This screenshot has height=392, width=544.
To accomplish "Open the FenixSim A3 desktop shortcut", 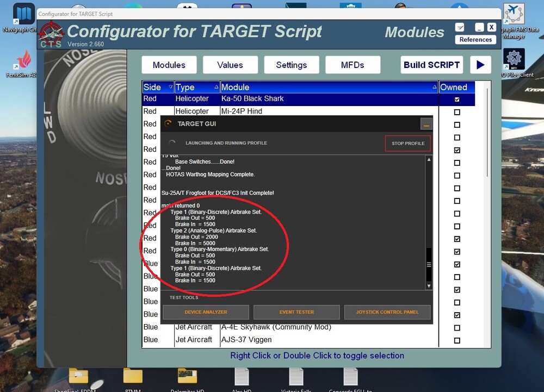I will tap(23, 64).
